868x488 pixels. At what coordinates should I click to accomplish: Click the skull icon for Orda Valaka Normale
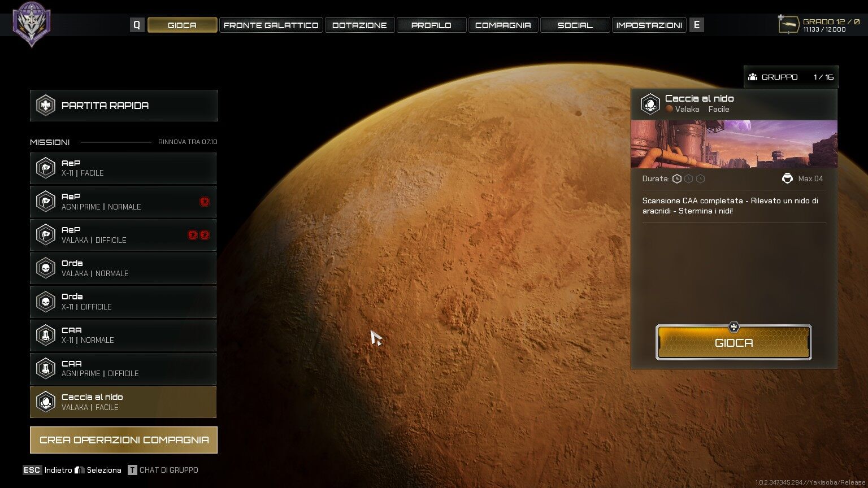point(46,268)
